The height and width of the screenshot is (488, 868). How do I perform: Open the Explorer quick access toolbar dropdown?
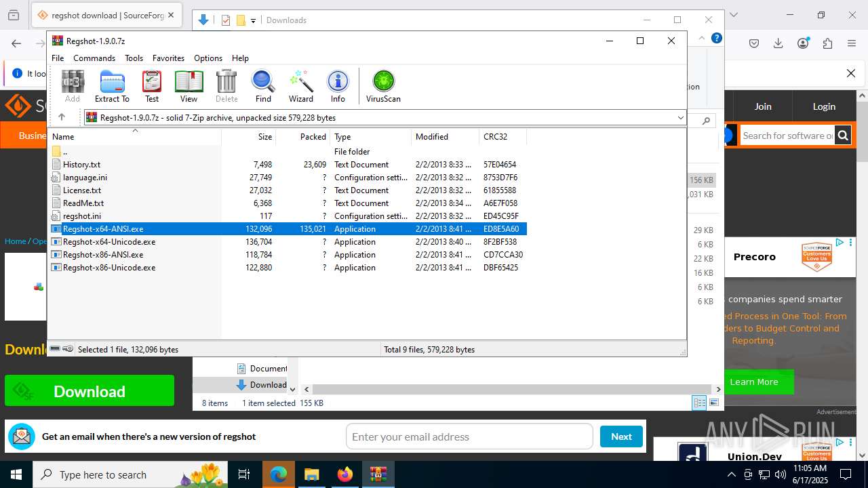[x=253, y=20]
